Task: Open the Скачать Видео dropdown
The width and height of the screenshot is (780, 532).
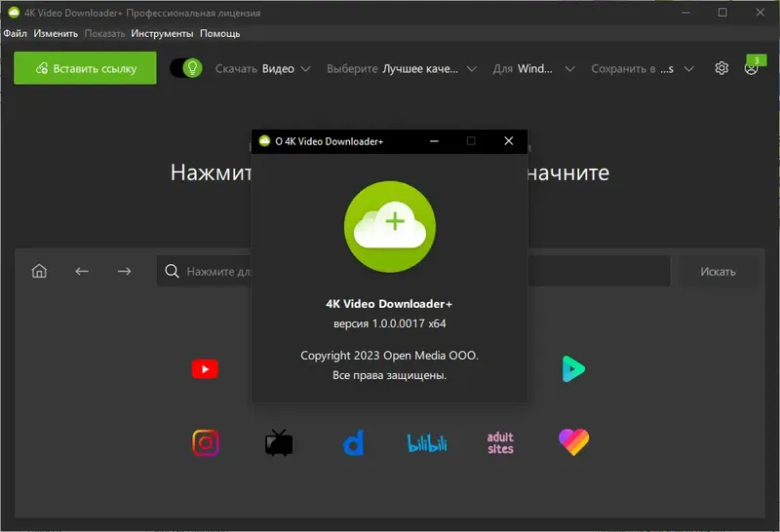Action: [262, 68]
